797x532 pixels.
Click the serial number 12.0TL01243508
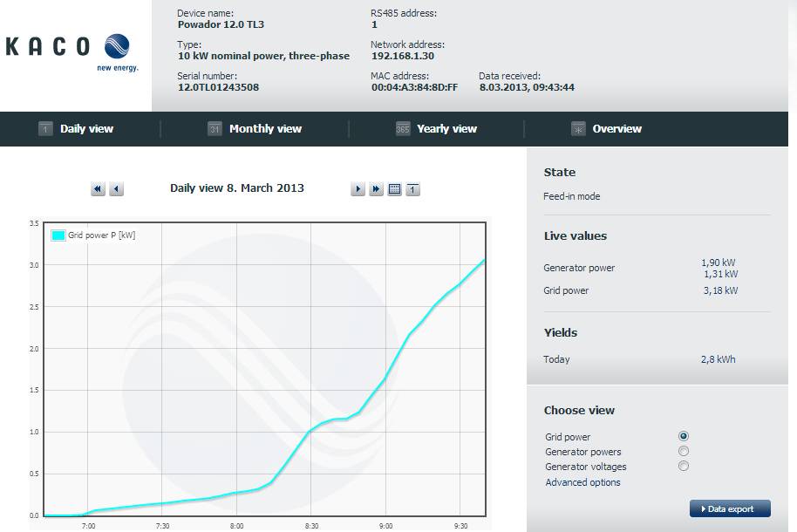[x=218, y=87]
